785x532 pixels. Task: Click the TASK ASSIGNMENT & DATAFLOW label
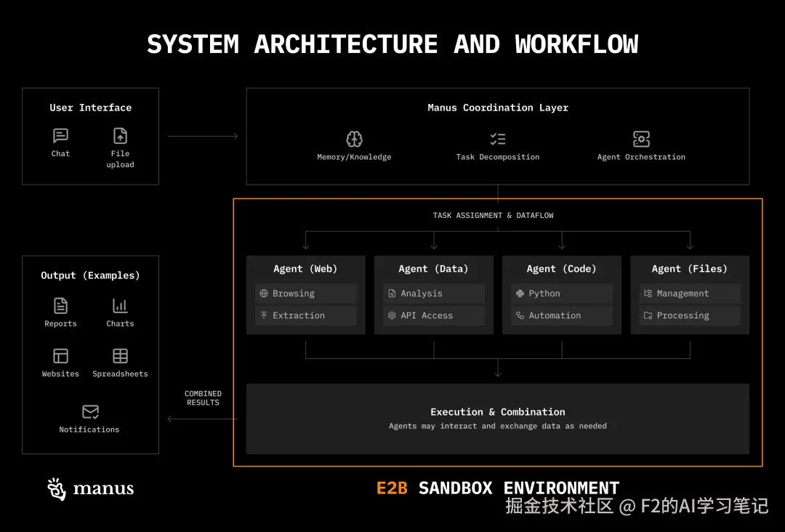point(493,215)
